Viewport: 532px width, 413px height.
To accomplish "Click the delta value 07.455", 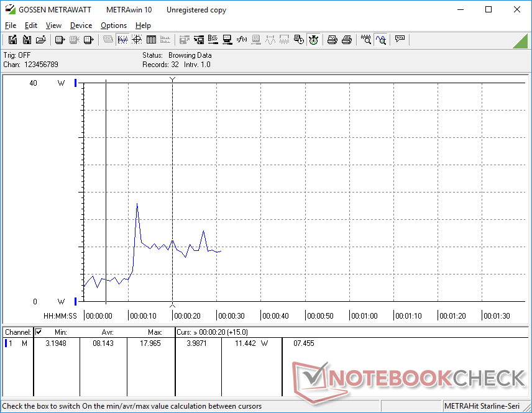I will click(x=304, y=343).
